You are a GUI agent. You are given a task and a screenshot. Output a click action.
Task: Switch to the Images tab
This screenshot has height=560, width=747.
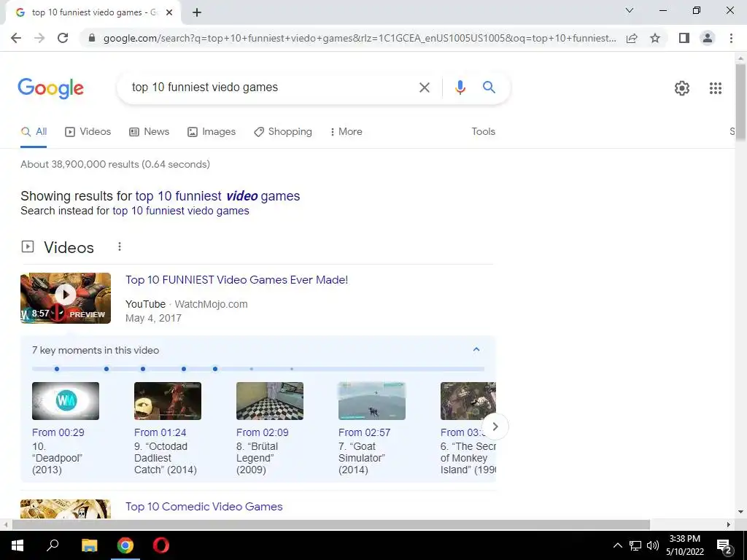(212, 132)
